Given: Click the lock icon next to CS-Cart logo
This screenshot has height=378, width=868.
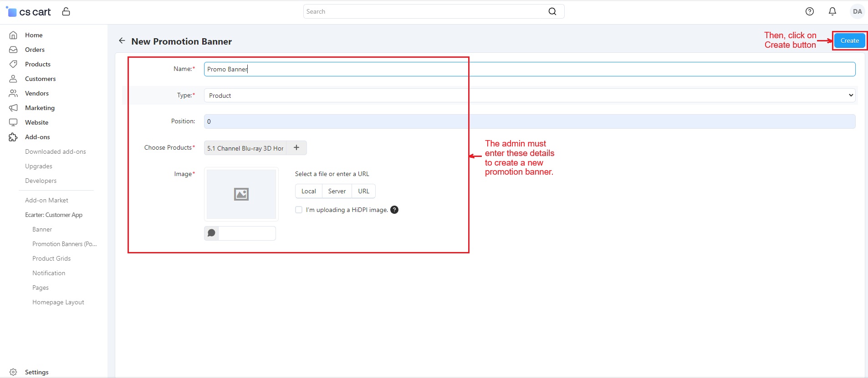Looking at the screenshot, I should click(x=66, y=12).
